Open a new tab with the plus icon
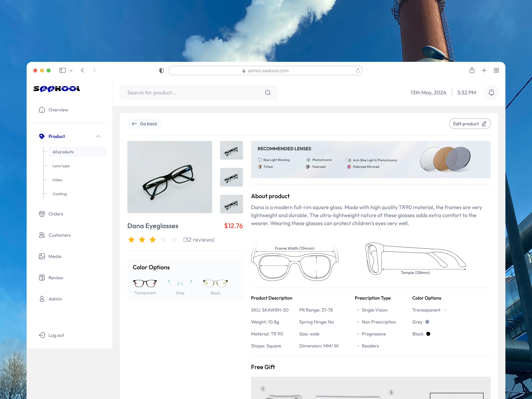Image resolution: width=532 pixels, height=399 pixels. (484, 70)
